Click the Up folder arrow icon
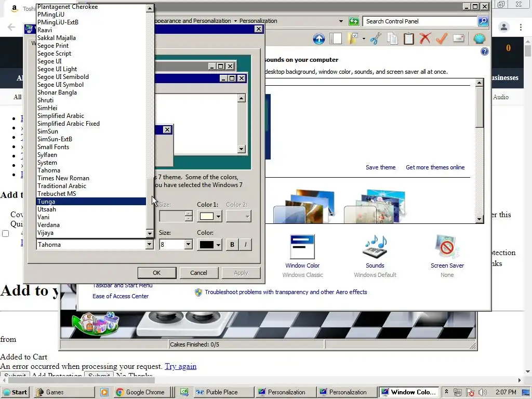 [318, 39]
